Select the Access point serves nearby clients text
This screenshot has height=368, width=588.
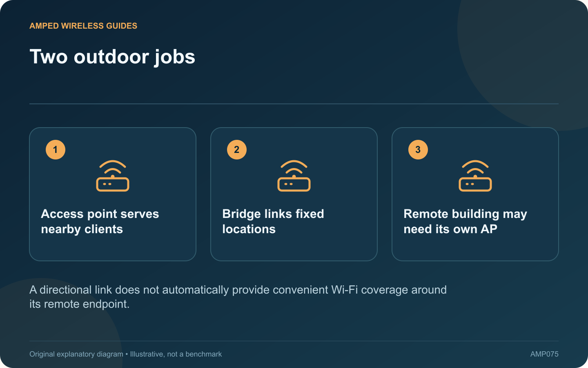point(100,222)
